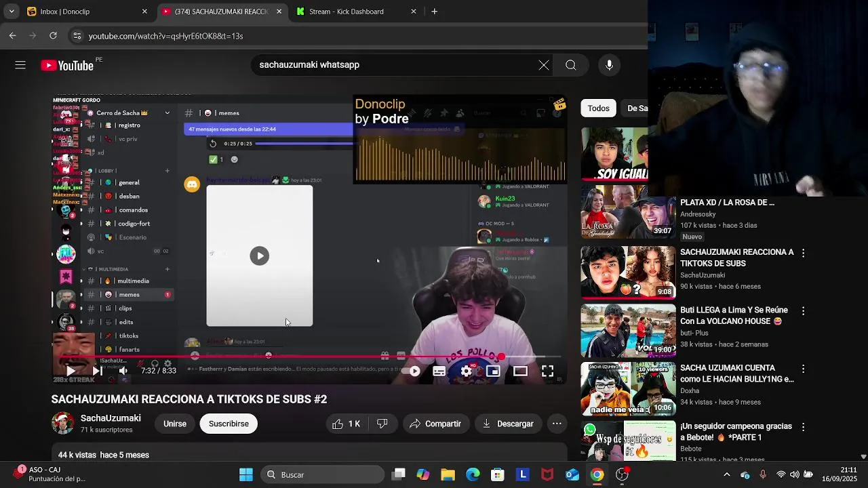The height and width of the screenshot is (488, 868).
Task: Play the video
Action: tap(71, 371)
